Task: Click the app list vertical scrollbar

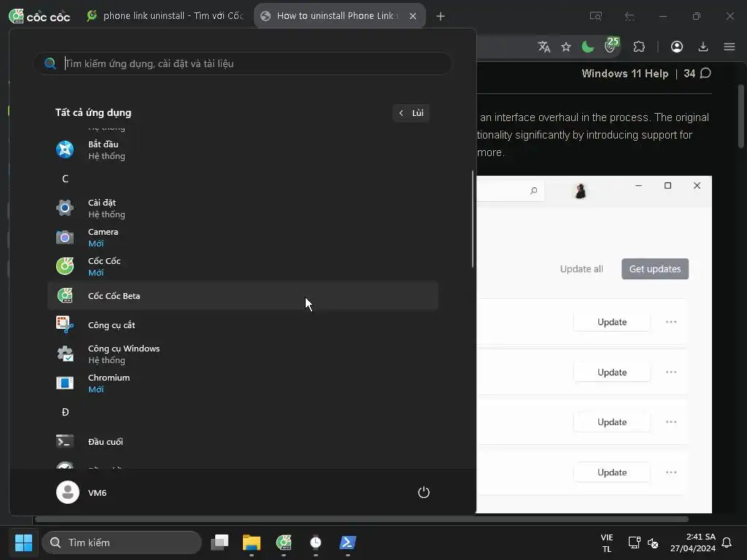Action: pos(473,219)
